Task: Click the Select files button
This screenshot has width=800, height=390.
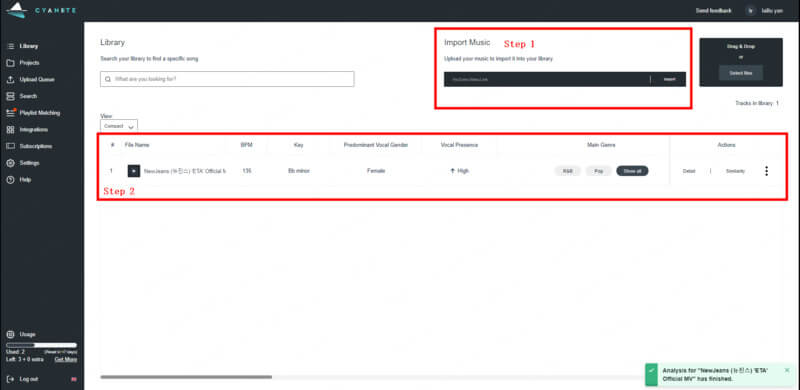Action: coord(741,73)
